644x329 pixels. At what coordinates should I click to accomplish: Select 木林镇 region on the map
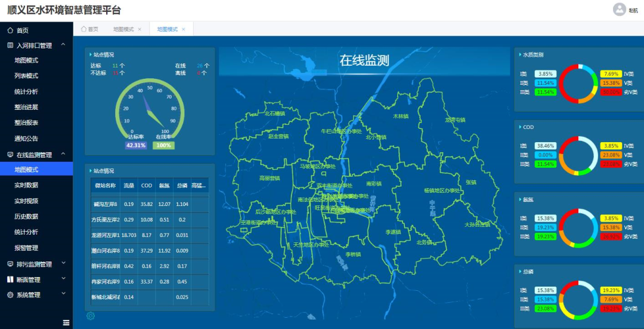pos(401,116)
